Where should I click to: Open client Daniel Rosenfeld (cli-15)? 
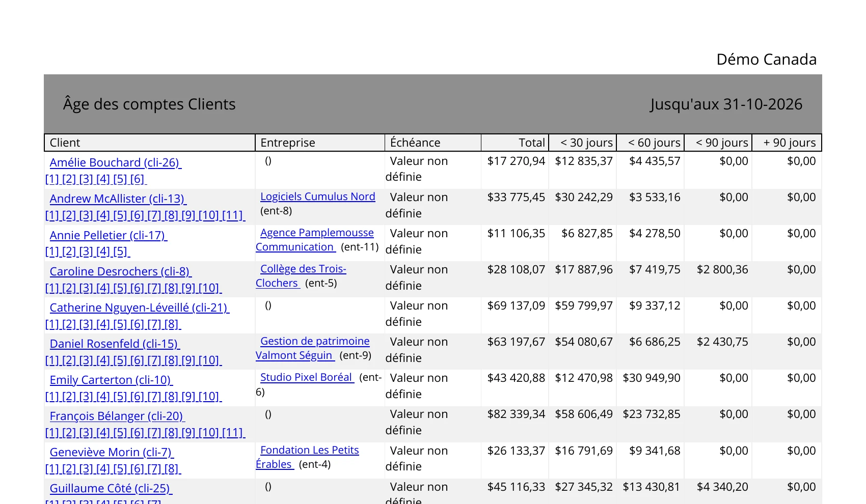click(x=115, y=344)
